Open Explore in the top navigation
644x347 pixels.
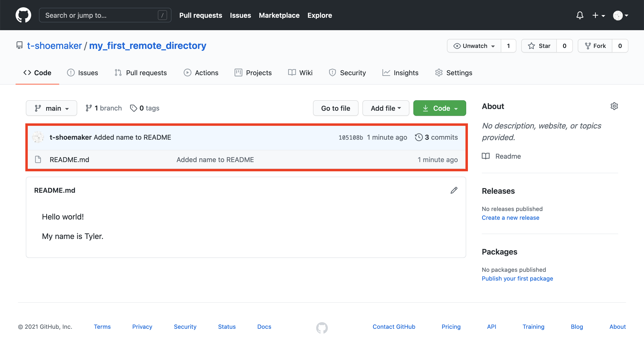[320, 15]
